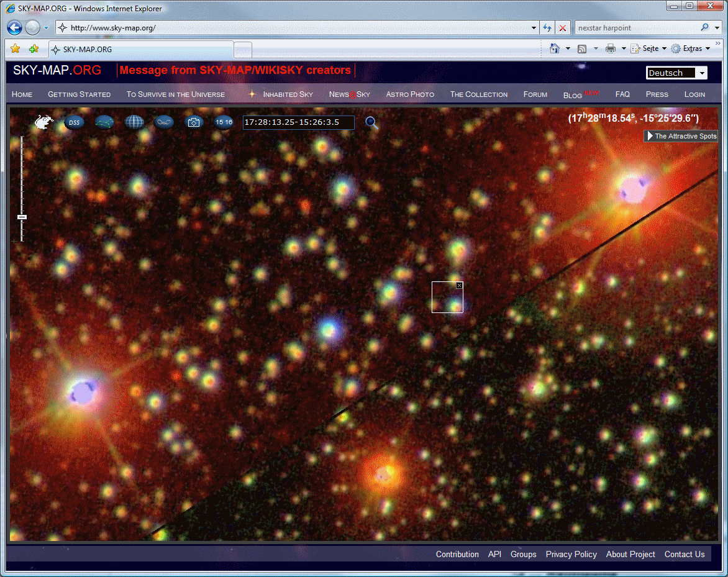The width and height of the screenshot is (728, 577).
Task: Click the chain-link icon in map toolbar
Action: pyautogui.click(x=164, y=122)
